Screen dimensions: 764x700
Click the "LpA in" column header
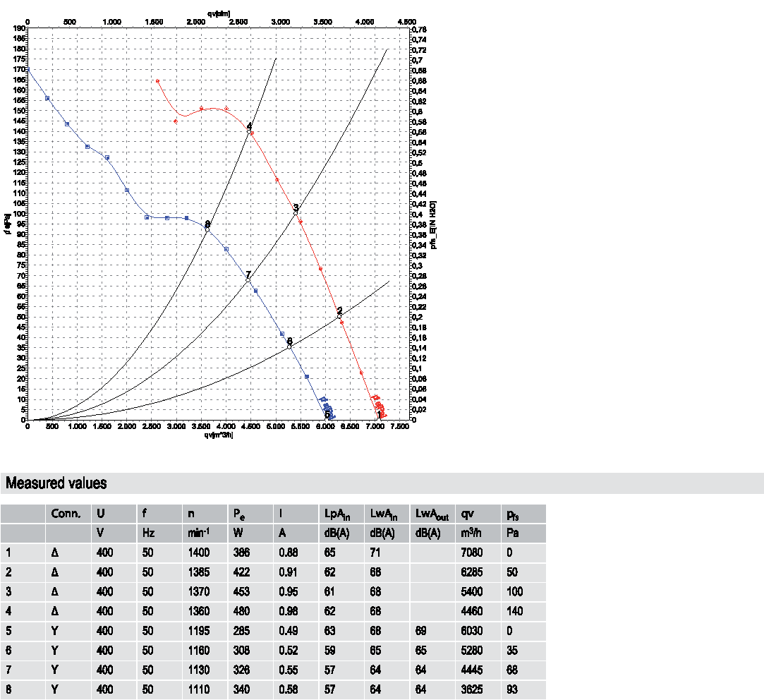pyautogui.click(x=337, y=514)
